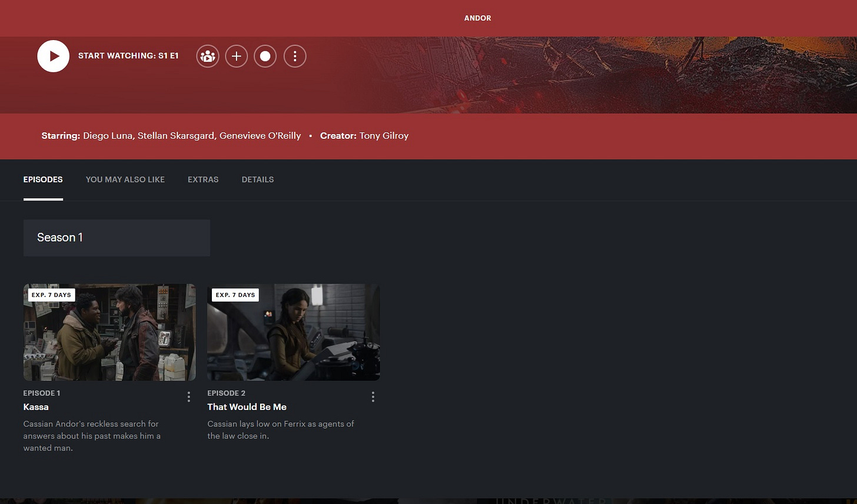Switch to the You May Also Like tab
Image resolution: width=857 pixels, height=504 pixels.
click(125, 179)
